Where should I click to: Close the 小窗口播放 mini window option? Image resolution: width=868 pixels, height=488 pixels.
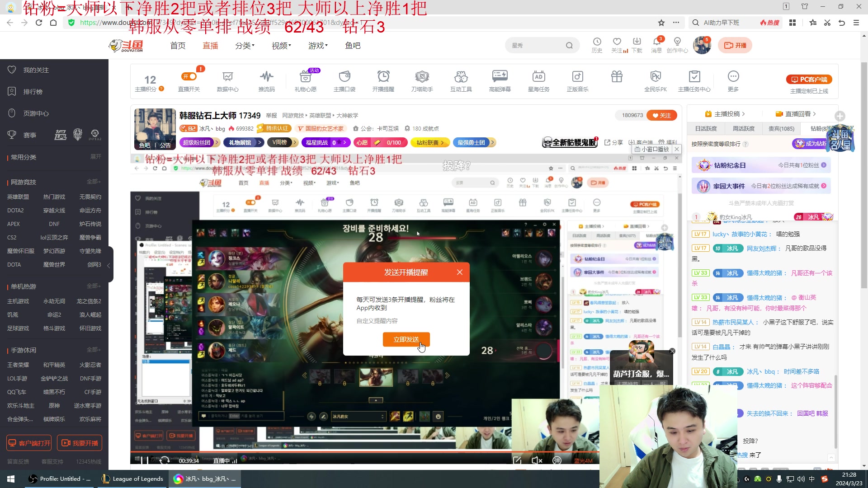677,149
